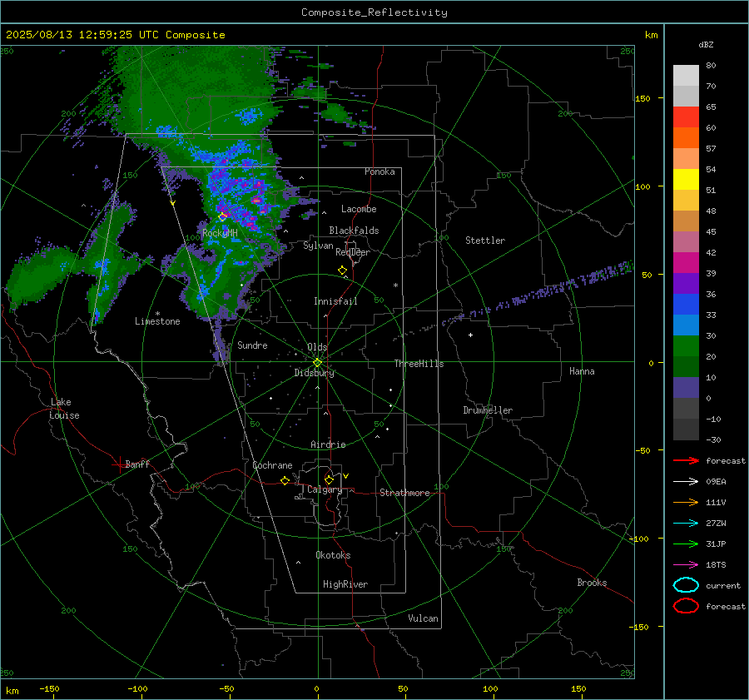This screenshot has width=749, height=700.
Task: Select the yellow diamond marker above Calgary
Action: point(329,479)
